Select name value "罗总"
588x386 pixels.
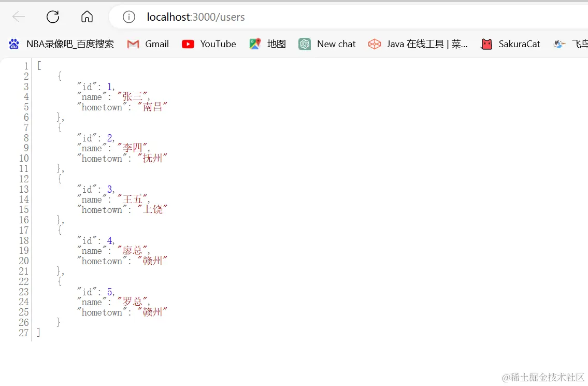pyautogui.click(x=133, y=302)
